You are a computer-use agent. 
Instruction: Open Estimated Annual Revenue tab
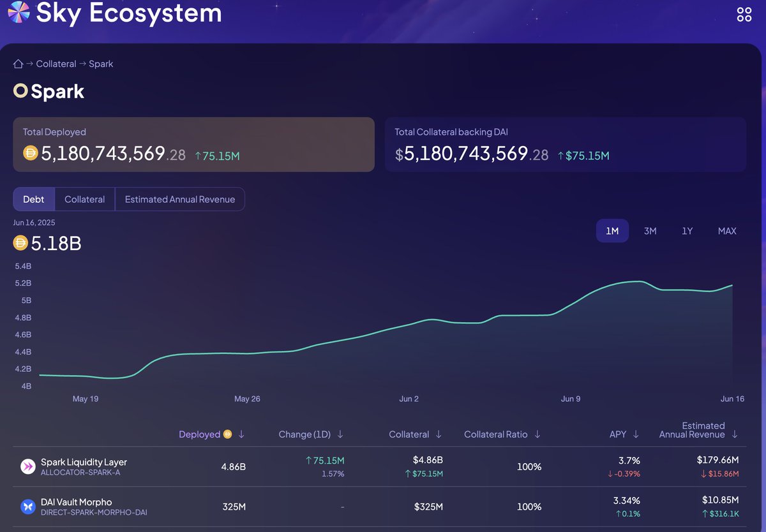tap(180, 199)
